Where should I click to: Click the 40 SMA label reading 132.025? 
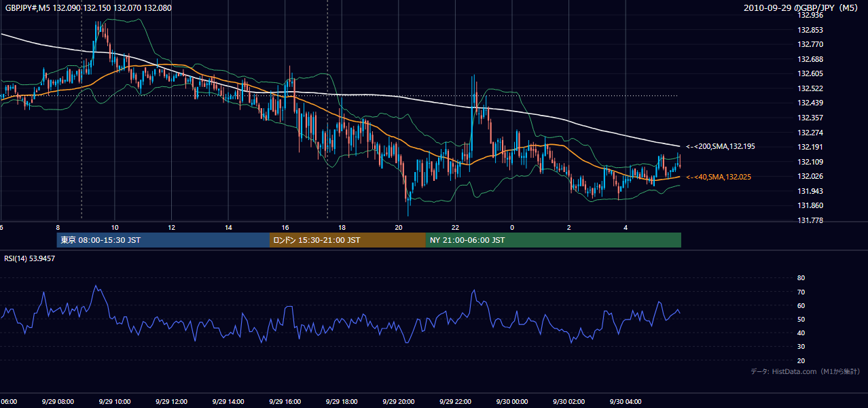719,177
